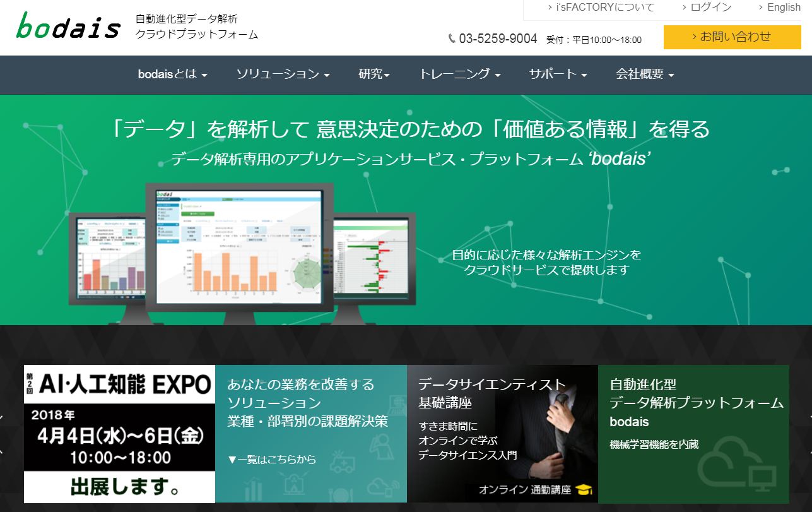Expand the トレーニング menu
This screenshot has width=812, height=512.
460,74
